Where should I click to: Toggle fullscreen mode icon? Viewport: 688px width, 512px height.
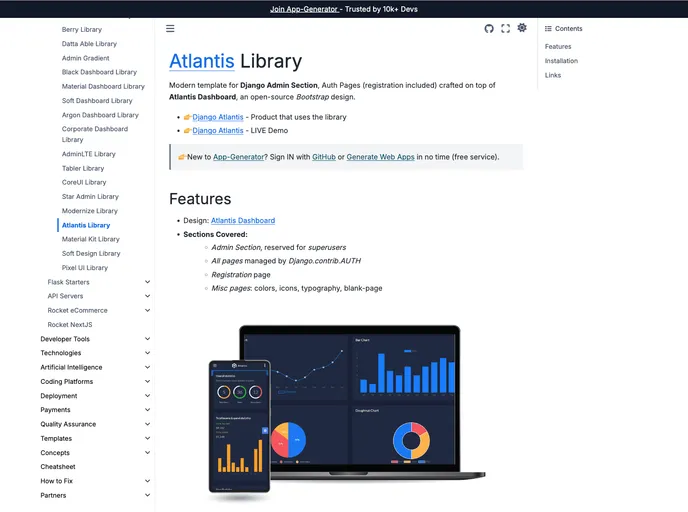click(x=505, y=29)
